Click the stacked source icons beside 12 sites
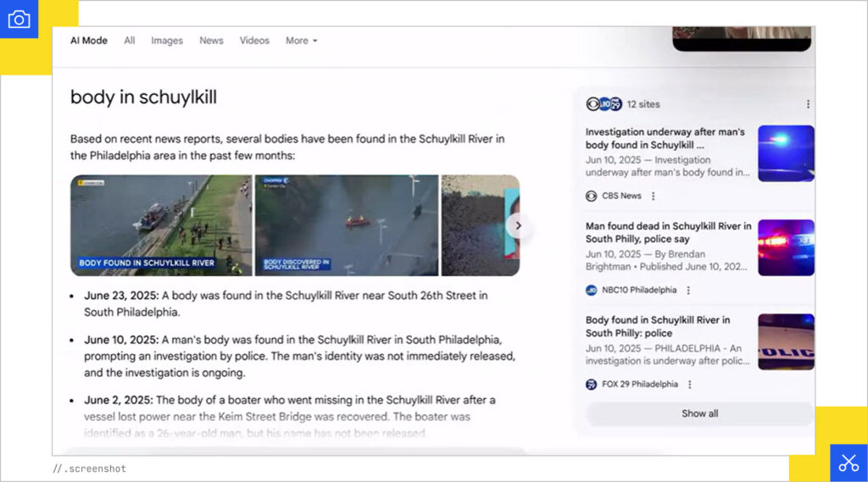868x482 pixels. (604, 104)
